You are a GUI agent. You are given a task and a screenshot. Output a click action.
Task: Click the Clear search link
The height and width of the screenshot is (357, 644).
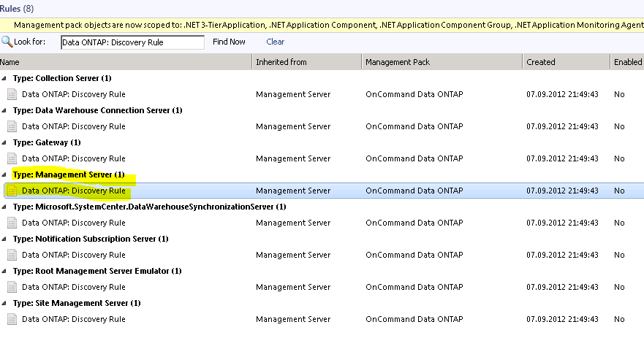[x=275, y=42]
